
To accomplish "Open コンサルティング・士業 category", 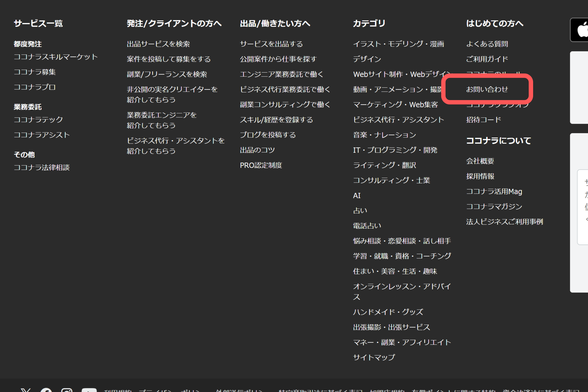I will (x=392, y=180).
